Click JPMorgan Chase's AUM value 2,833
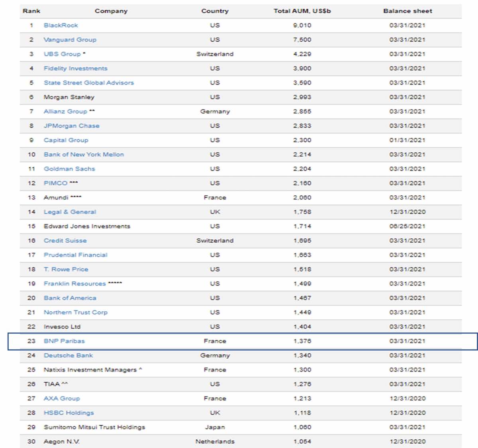 pyautogui.click(x=302, y=126)
